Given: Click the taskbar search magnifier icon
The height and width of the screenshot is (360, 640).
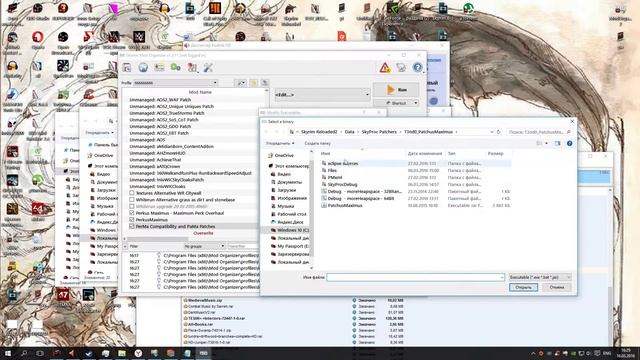Looking at the screenshot, I should tap(24, 353).
